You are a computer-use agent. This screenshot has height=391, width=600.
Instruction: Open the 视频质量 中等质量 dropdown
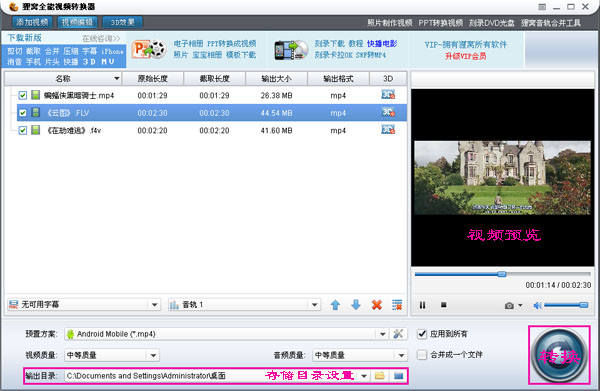point(153,355)
